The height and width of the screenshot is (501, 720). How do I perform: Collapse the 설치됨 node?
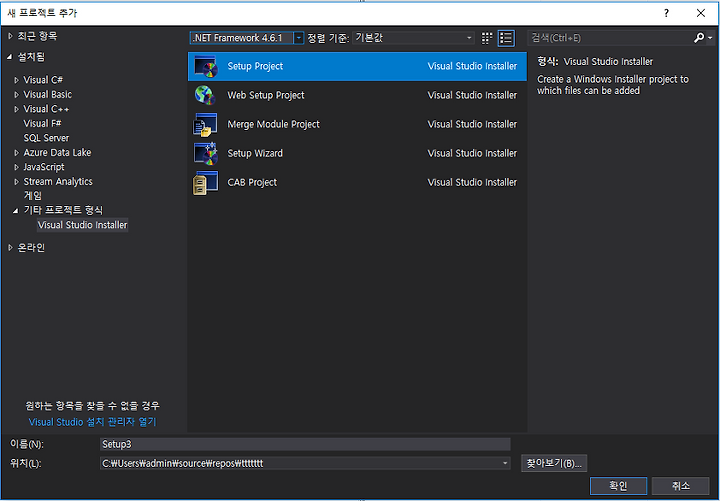pyautogui.click(x=9, y=57)
